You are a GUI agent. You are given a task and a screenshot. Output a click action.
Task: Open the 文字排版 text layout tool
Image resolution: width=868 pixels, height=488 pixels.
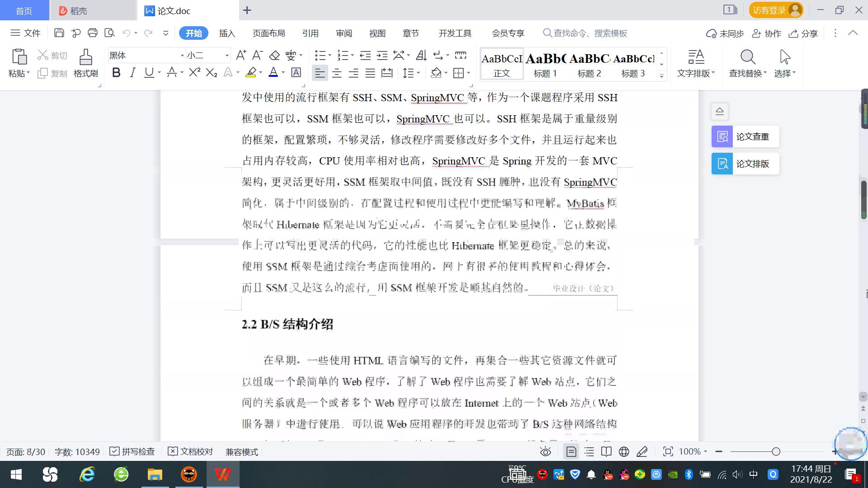pyautogui.click(x=696, y=63)
